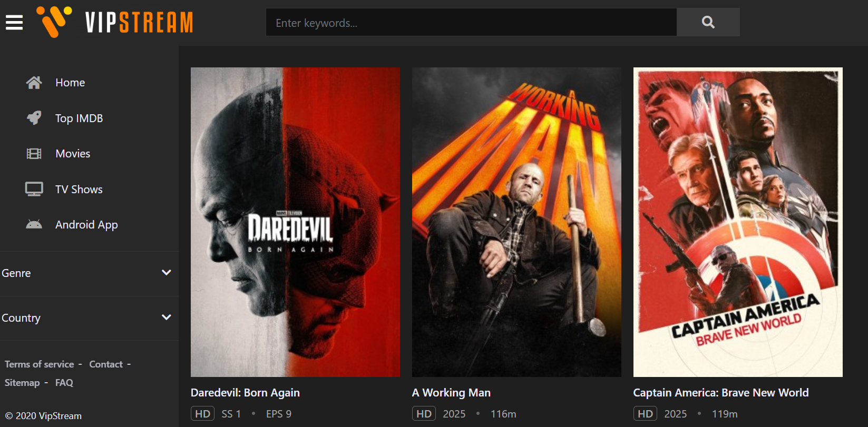Open the hamburger menu icon
868x427 pixels.
tap(14, 23)
